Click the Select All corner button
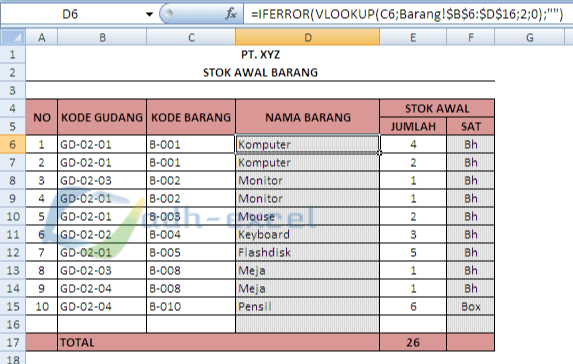Screen dimensions: 573x364 (x=13, y=37)
